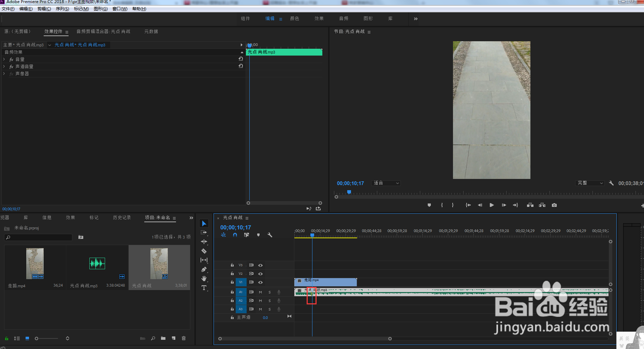644x349 pixels.
Task: Open the 序列(S) menu
Action: [x=62, y=9]
